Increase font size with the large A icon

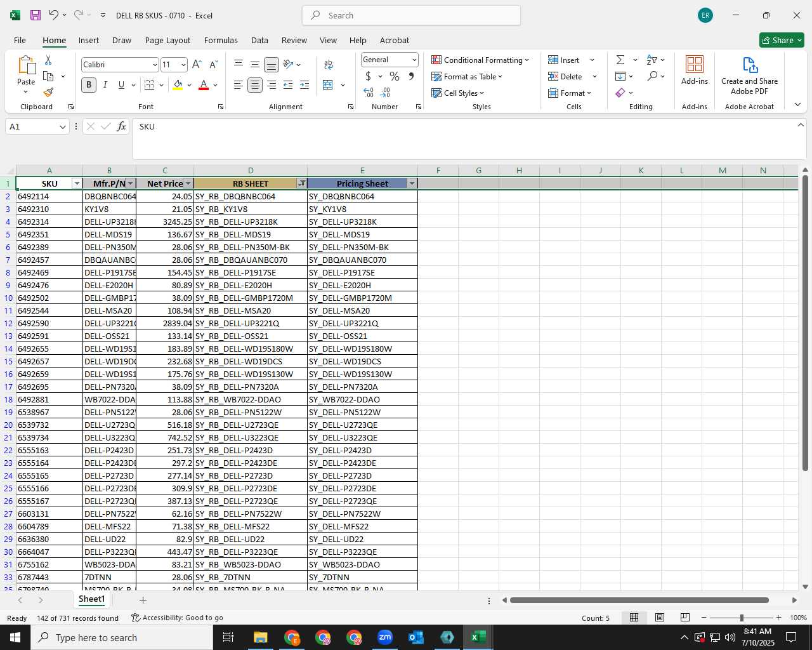[x=197, y=64]
